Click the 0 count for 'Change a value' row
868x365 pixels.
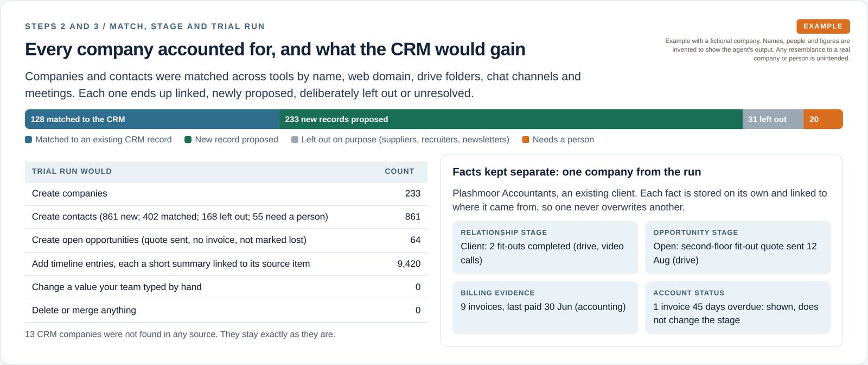tap(418, 287)
